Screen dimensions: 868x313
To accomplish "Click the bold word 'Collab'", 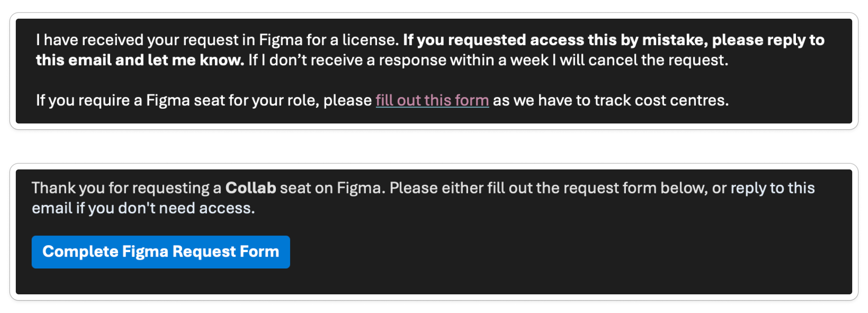I will (250, 188).
